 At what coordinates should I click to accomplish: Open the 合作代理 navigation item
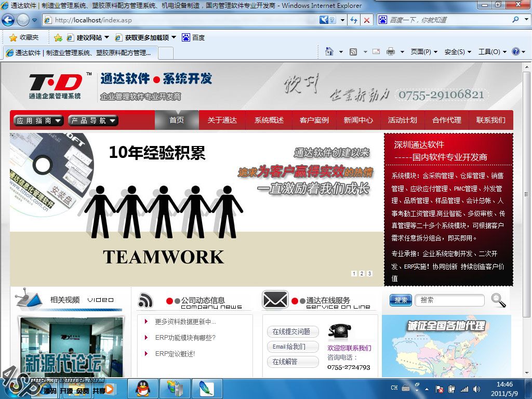446,120
